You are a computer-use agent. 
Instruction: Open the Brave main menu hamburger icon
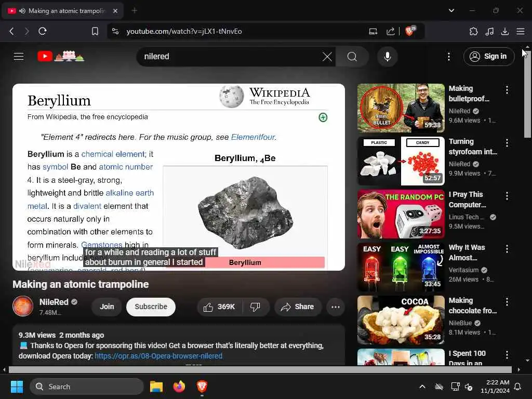(521, 31)
